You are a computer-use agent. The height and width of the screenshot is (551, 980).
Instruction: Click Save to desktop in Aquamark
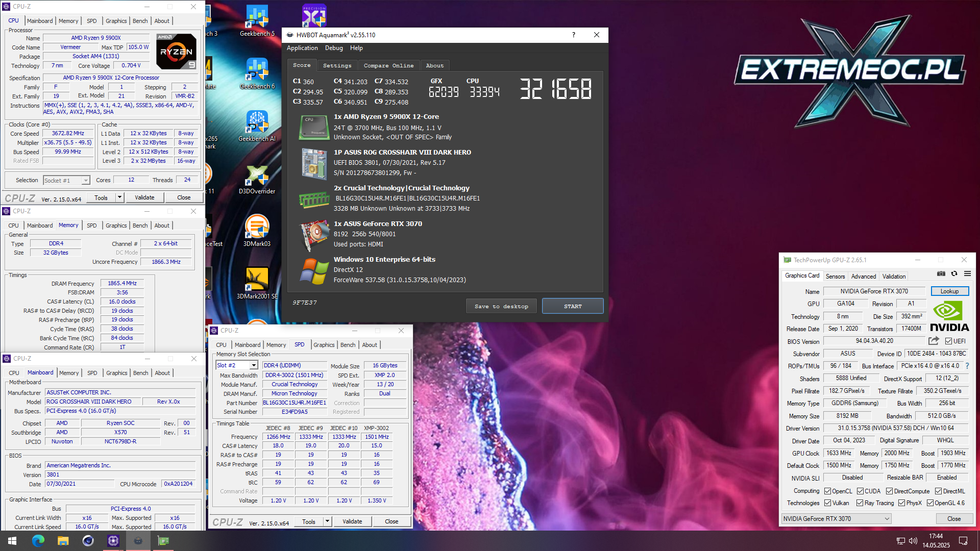point(501,306)
